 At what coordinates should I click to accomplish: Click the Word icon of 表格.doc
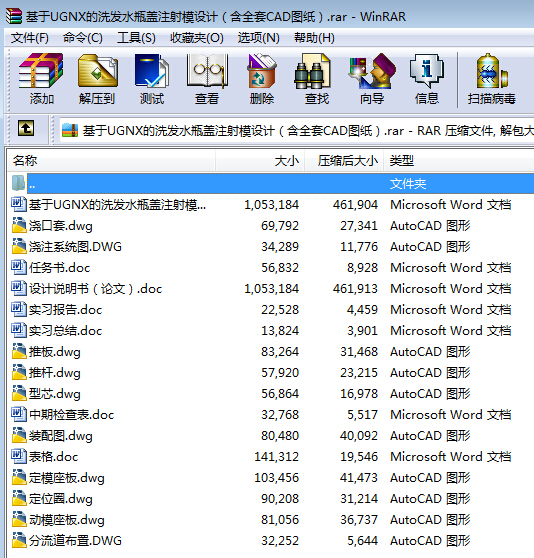click(19, 456)
